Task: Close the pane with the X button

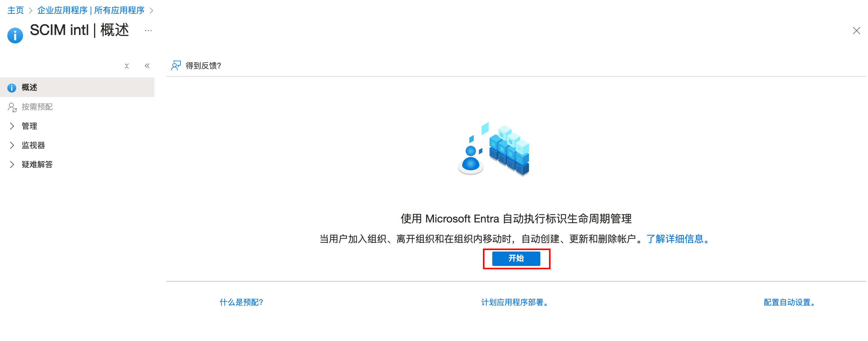Action: click(x=856, y=31)
